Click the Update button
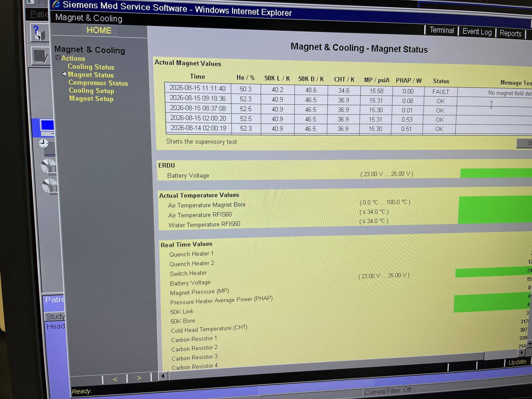The image size is (532, 399). tap(517, 362)
